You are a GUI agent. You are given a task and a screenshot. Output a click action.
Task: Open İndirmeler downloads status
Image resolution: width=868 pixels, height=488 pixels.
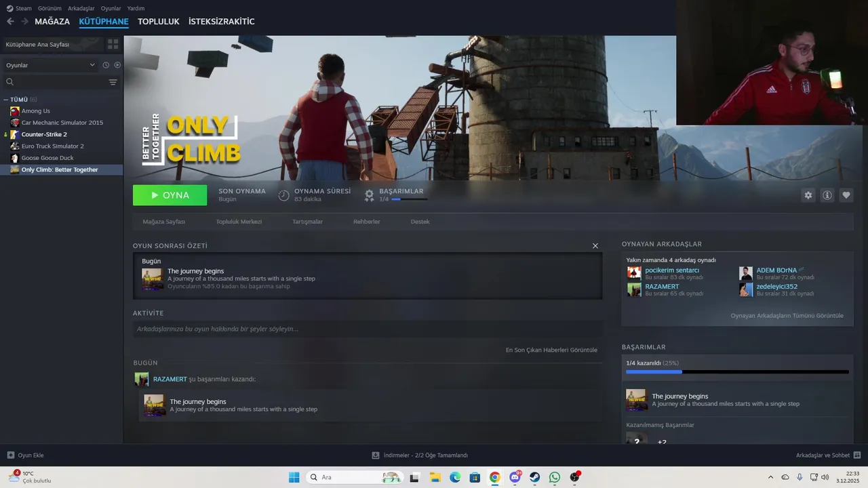click(x=420, y=455)
